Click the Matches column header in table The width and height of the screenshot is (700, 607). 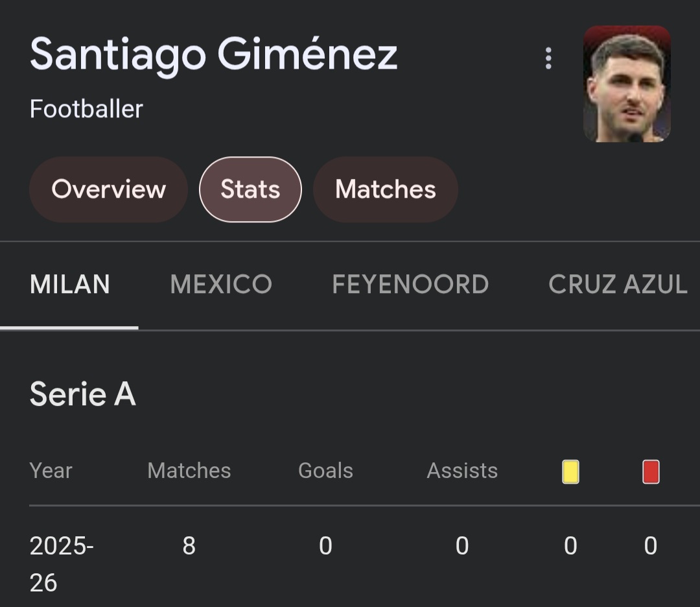[x=189, y=471]
